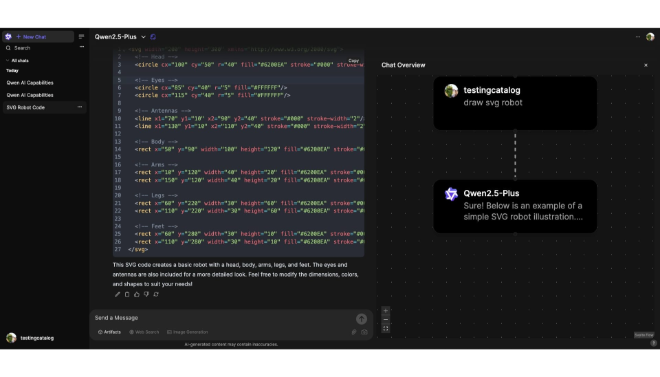Zoom in the Chat Overview flow

point(386,311)
